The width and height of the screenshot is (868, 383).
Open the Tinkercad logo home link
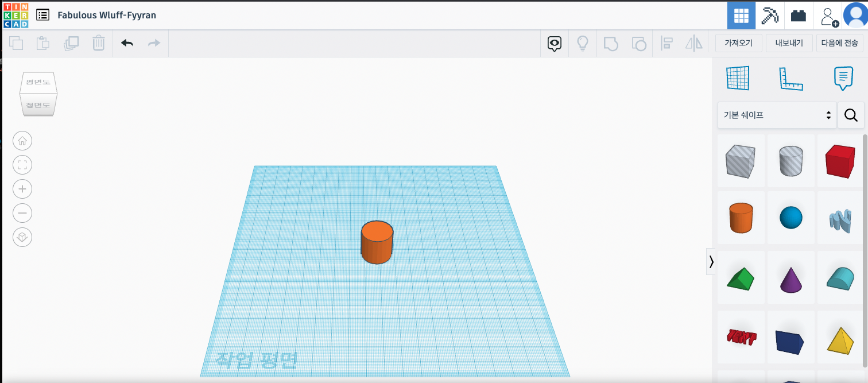click(15, 15)
